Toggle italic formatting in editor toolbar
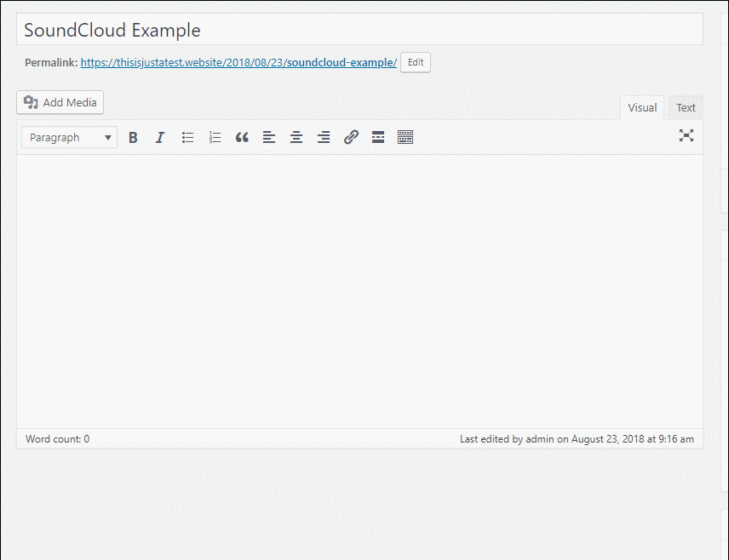Image resolution: width=729 pixels, height=560 pixels. 160,138
